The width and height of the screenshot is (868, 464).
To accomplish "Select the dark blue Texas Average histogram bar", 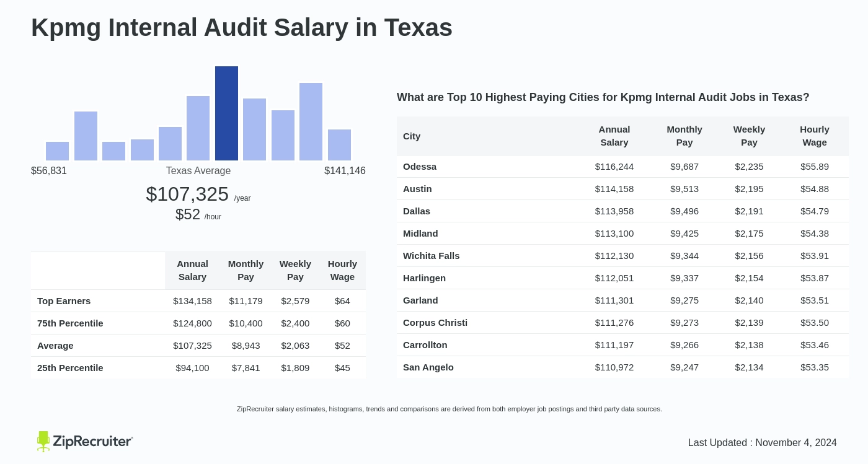I will 226,113.
